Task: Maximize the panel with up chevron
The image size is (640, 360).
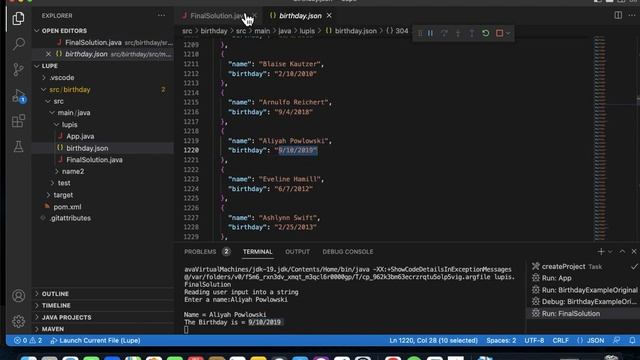Action: coord(622,252)
